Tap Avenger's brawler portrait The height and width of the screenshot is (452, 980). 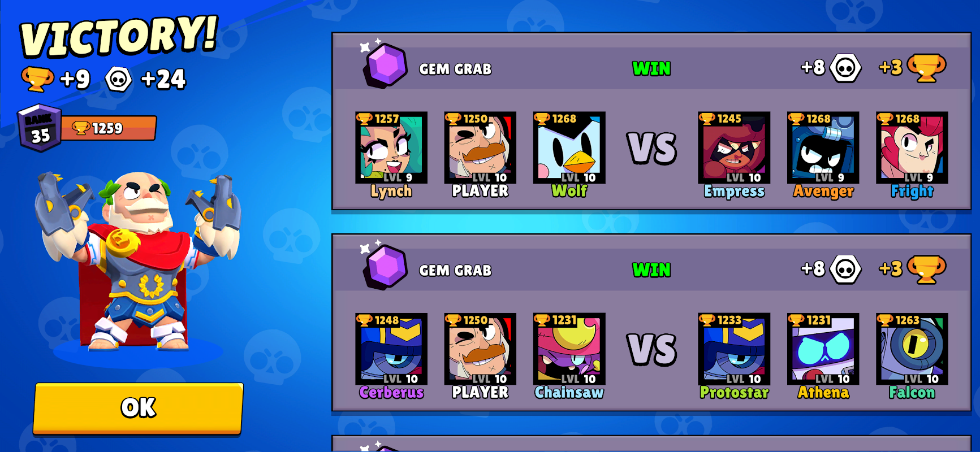tap(823, 147)
